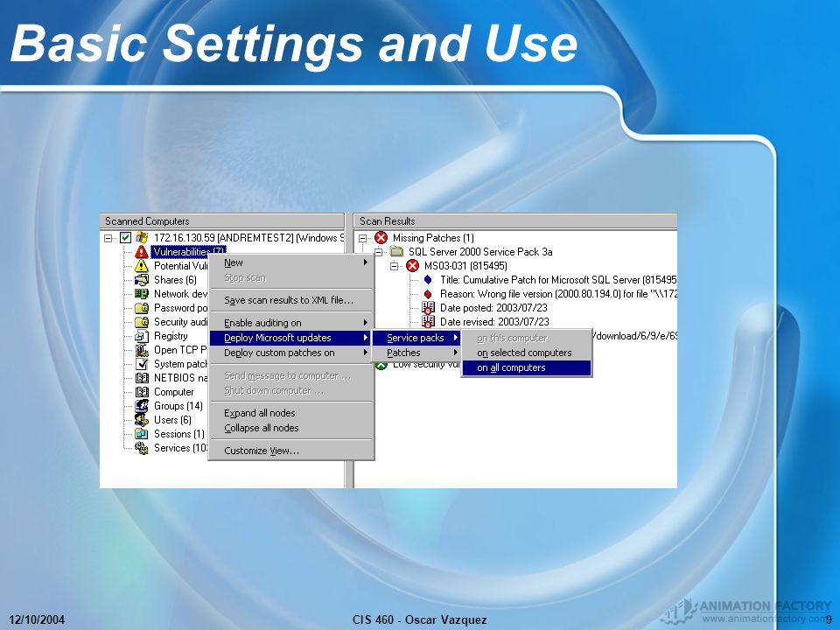Collapse the 172.16.130.59 computer tree node
Viewport: 840px width, 630px height.
coord(108,238)
